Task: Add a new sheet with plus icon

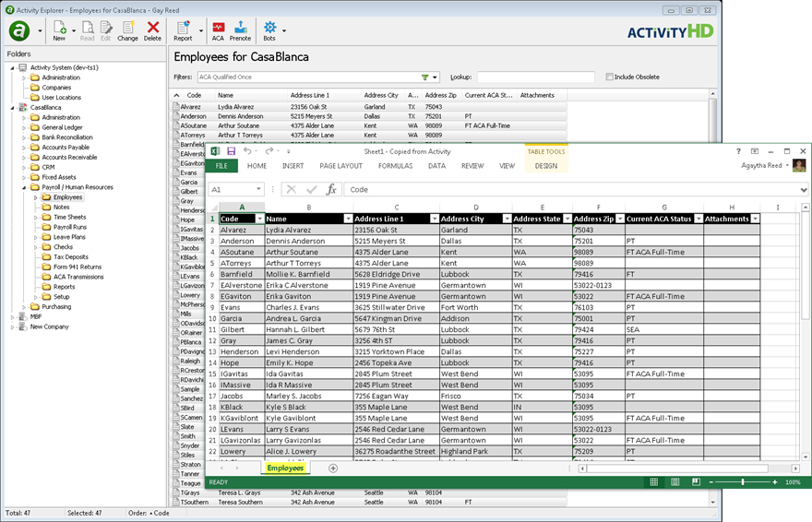Action: pos(333,469)
